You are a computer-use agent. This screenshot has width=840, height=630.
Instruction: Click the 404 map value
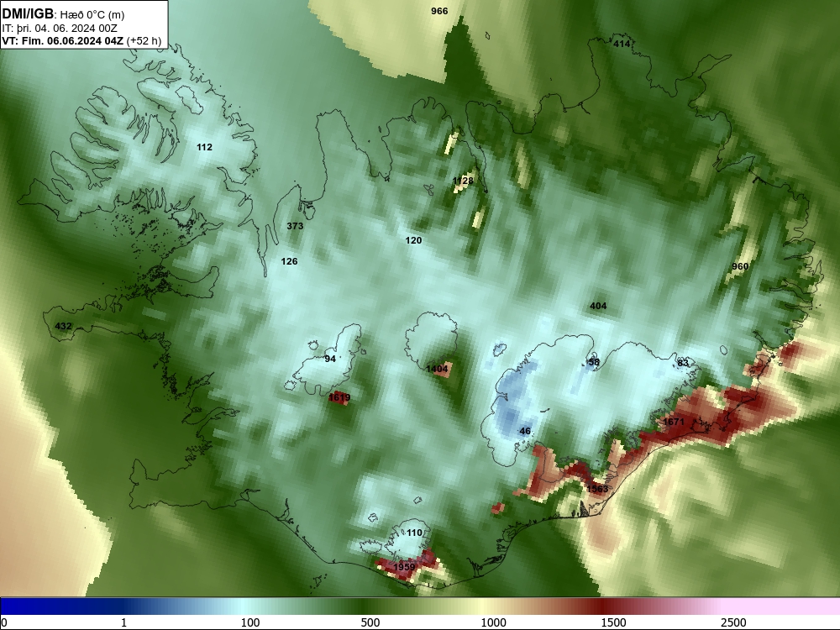[x=598, y=306]
